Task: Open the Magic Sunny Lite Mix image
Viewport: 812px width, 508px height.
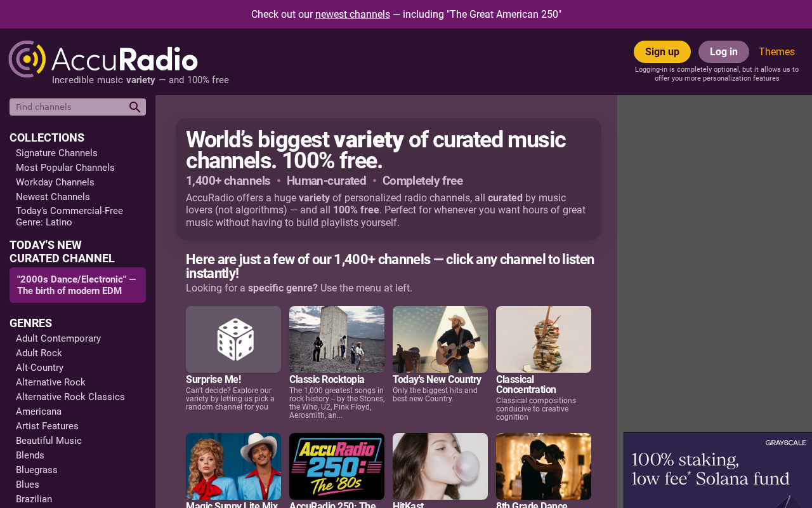Action: (233, 466)
